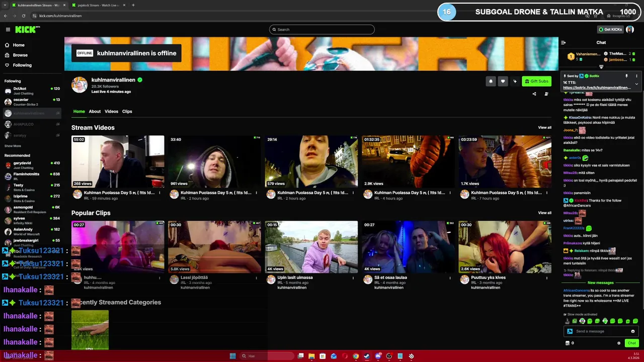Open the emote picker in chat input
The image size is (644, 362).
coord(633,331)
